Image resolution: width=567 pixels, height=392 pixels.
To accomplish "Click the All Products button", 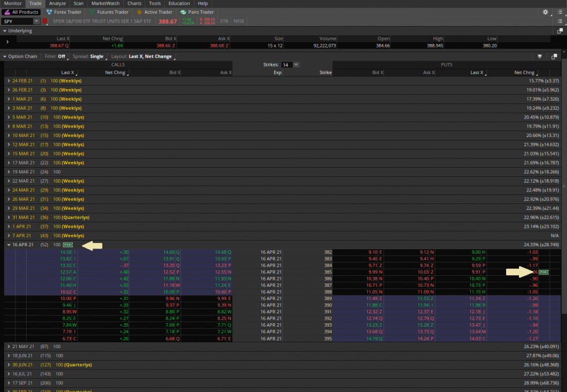I will (x=21, y=12).
